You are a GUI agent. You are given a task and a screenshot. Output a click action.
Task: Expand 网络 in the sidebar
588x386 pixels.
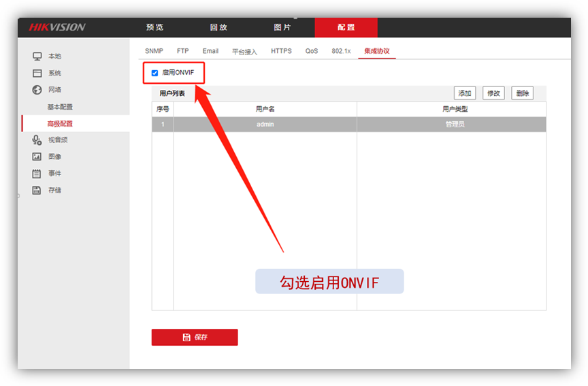(x=54, y=90)
